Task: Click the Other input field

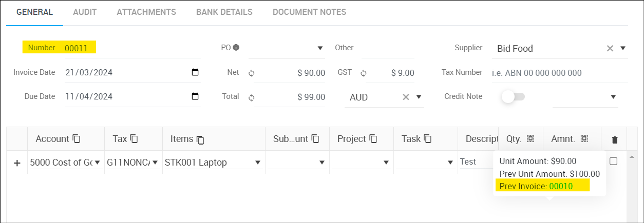Action: click(387, 48)
